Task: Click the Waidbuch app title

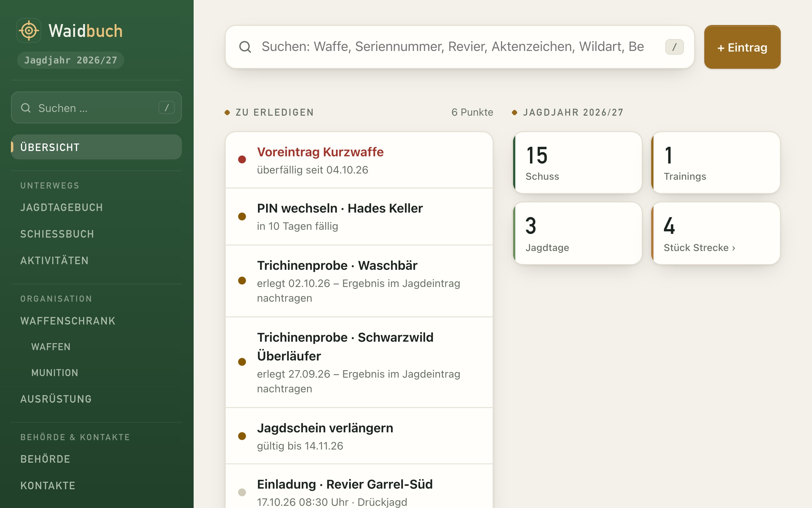Action: click(86, 31)
